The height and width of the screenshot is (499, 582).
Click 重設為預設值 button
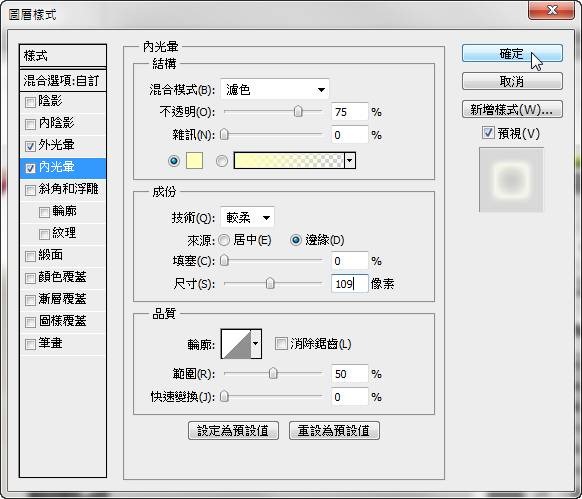[x=334, y=431]
